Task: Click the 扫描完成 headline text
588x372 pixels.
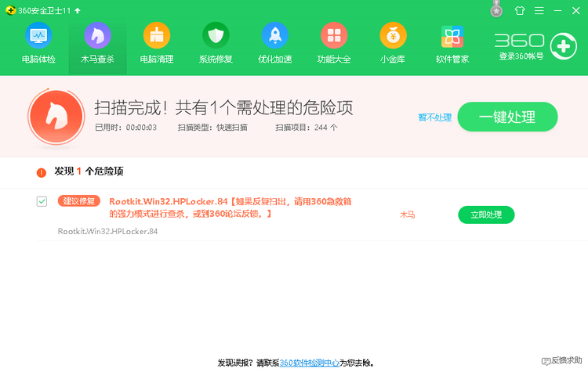Action: click(x=223, y=108)
